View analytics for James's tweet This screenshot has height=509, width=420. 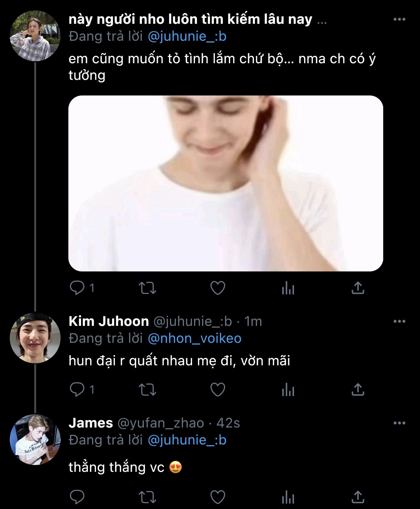coord(288,497)
